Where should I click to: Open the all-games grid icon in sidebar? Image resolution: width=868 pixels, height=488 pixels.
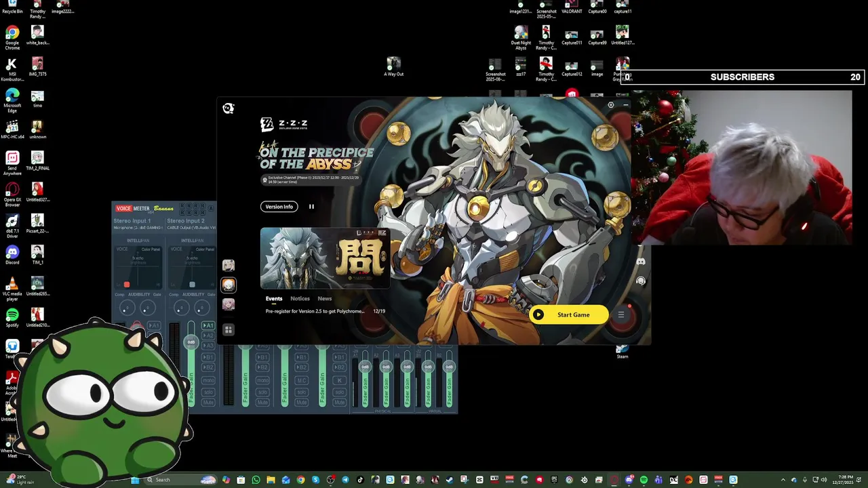(229, 329)
